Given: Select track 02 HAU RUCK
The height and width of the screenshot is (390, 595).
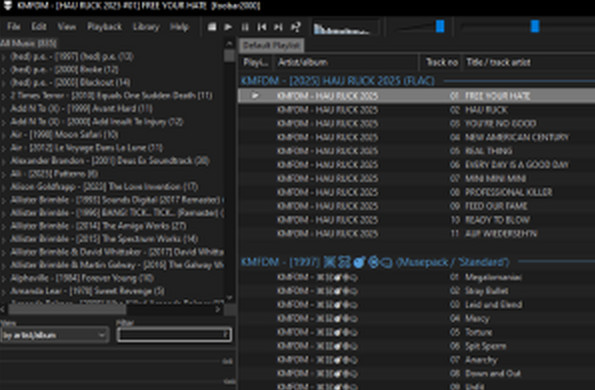Looking at the screenshot, I should pyautogui.click(x=417, y=110).
